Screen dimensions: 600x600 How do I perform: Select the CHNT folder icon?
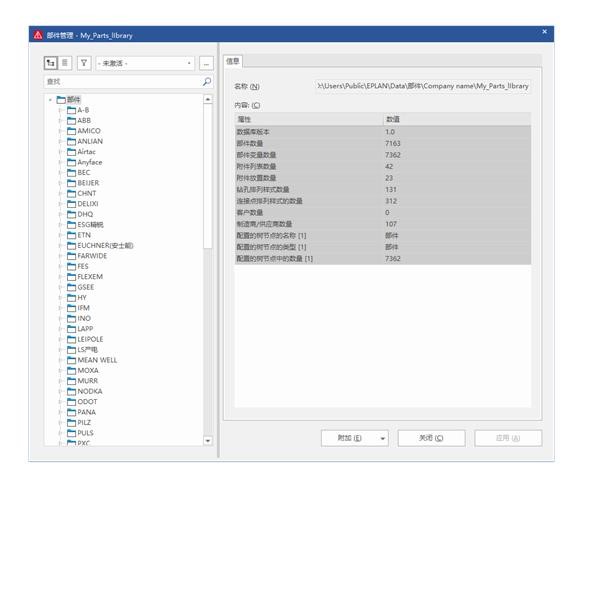pos(72,193)
